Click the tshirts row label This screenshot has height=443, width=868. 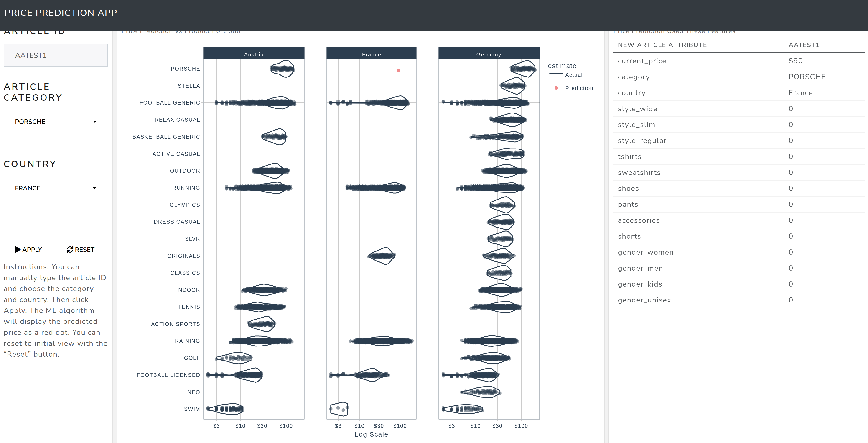(629, 156)
